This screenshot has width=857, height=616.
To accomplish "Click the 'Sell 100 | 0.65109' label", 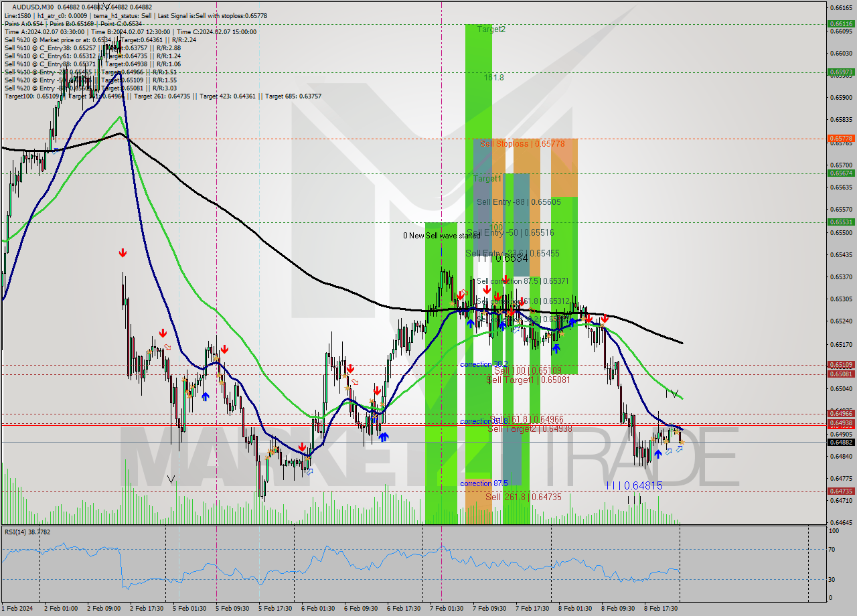I will click(528, 370).
